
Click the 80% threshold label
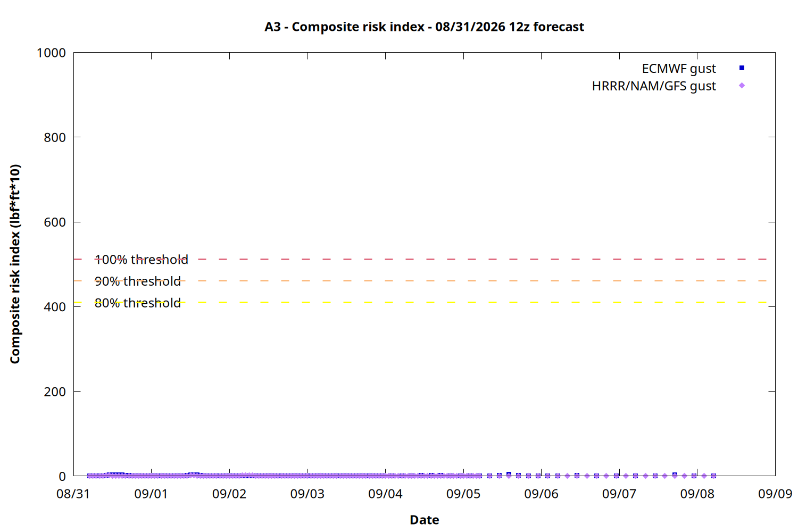click(x=137, y=303)
